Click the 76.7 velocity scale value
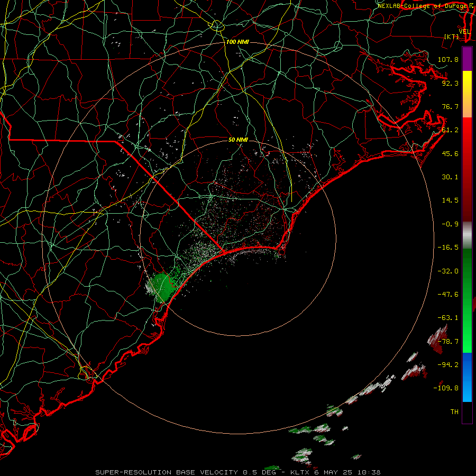The width and height of the screenshot is (476, 476). tap(450, 106)
